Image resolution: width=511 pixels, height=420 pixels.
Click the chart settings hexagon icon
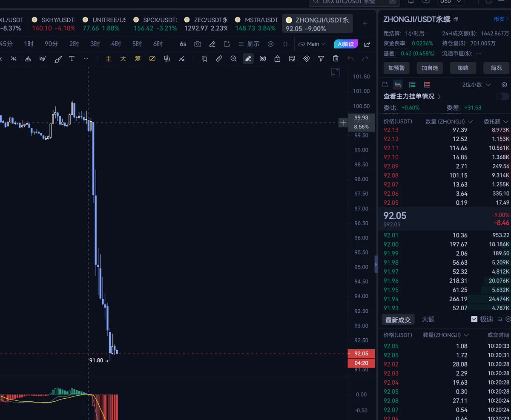click(x=270, y=44)
